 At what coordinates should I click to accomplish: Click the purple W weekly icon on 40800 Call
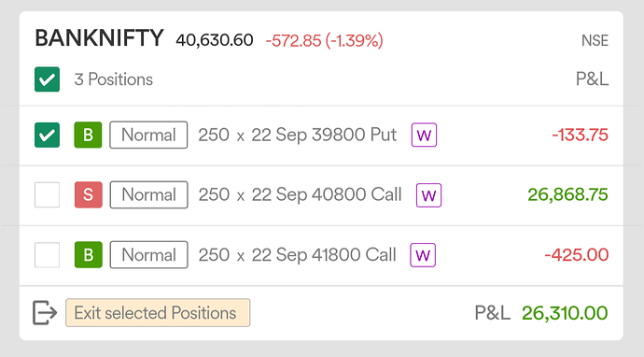[428, 195]
